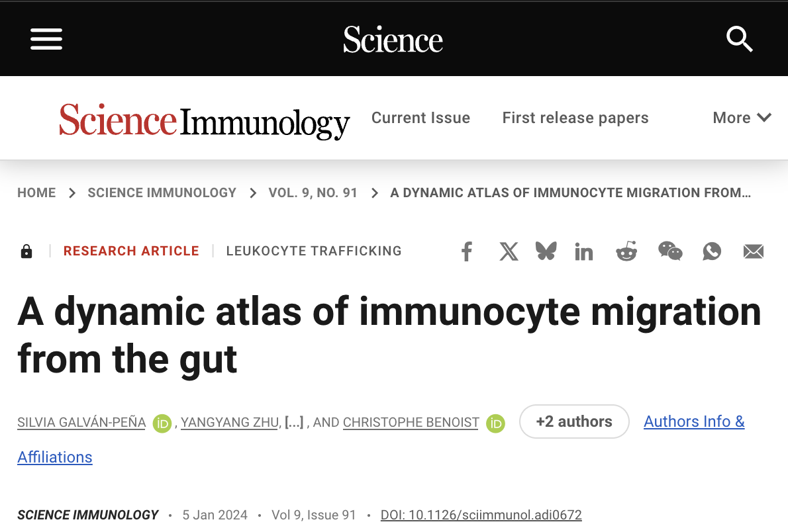Click the access lock icon
The image size is (788, 532).
(26, 251)
